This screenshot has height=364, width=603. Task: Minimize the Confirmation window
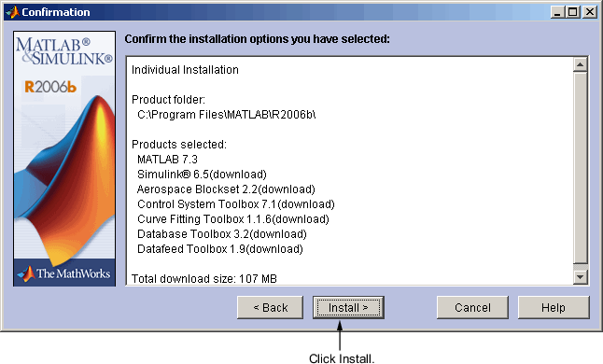pyautogui.click(x=557, y=12)
